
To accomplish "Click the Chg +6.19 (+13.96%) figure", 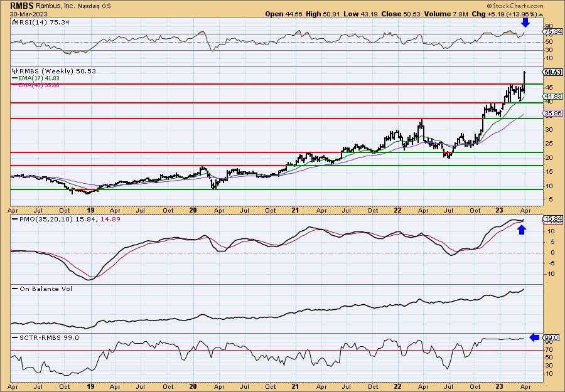I will click(x=504, y=14).
